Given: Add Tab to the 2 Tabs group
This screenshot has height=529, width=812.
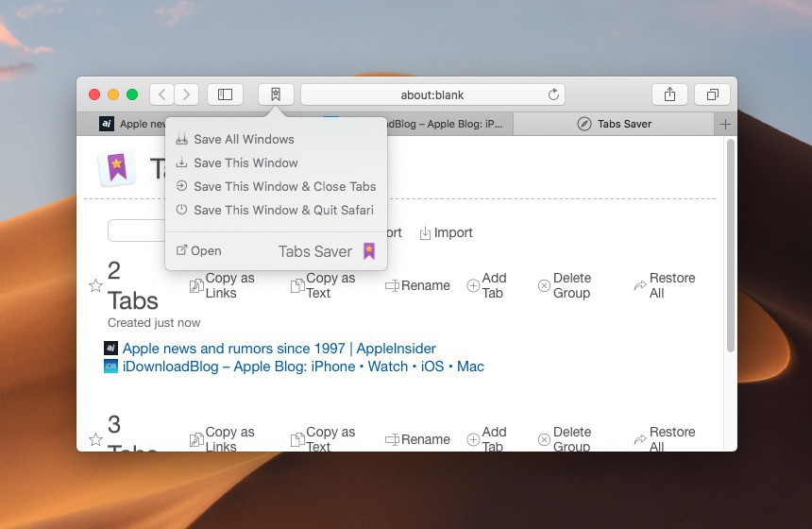Looking at the screenshot, I should tap(487, 285).
